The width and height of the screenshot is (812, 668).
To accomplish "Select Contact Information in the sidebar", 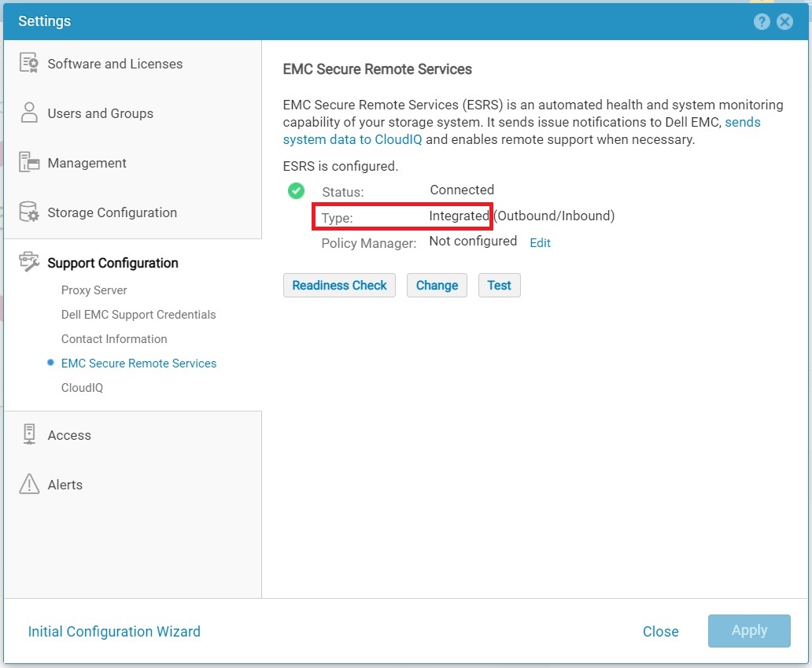I will pyautogui.click(x=113, y=339).
